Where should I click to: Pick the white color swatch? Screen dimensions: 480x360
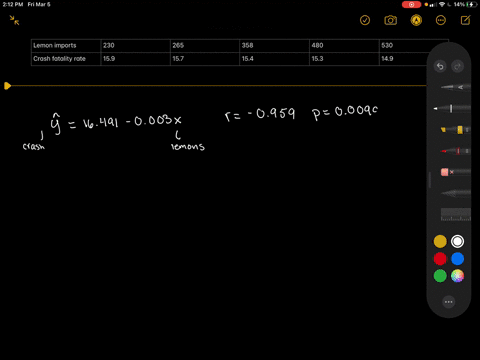[x=457, y=241]
